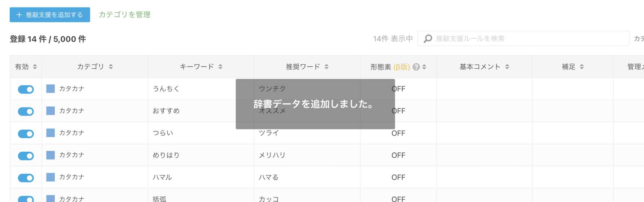
Task: Sort by キーワード column arrows
Action: [220, 66]
